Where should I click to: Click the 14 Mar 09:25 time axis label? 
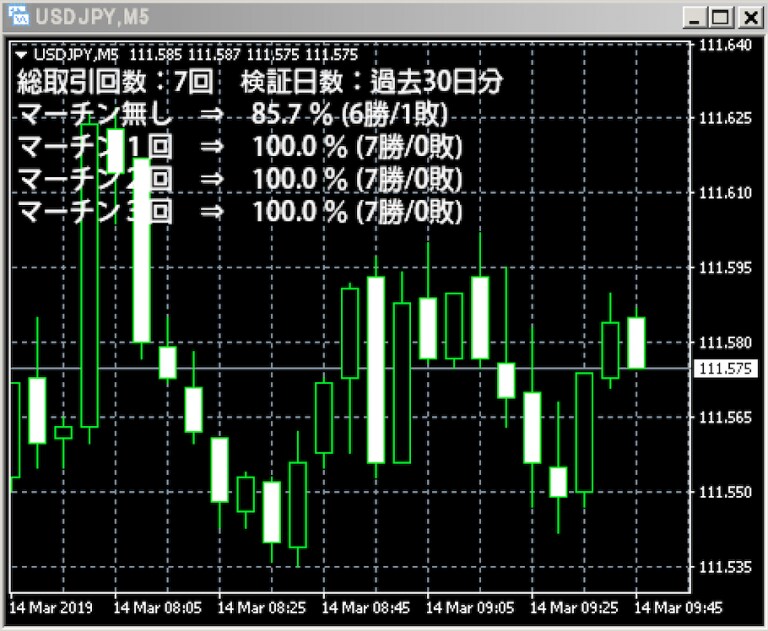pos(574,608)
